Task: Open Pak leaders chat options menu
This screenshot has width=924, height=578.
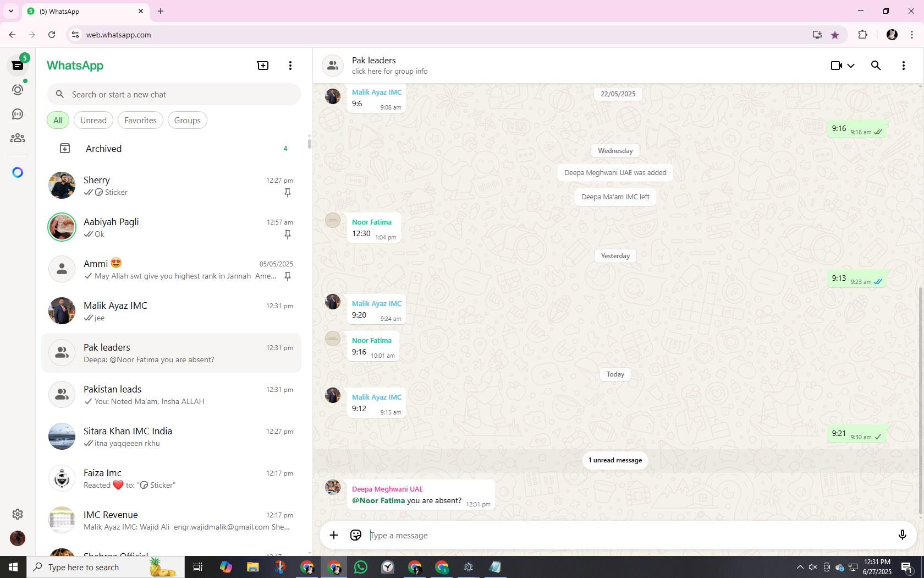Action: (x=904, y=66)
